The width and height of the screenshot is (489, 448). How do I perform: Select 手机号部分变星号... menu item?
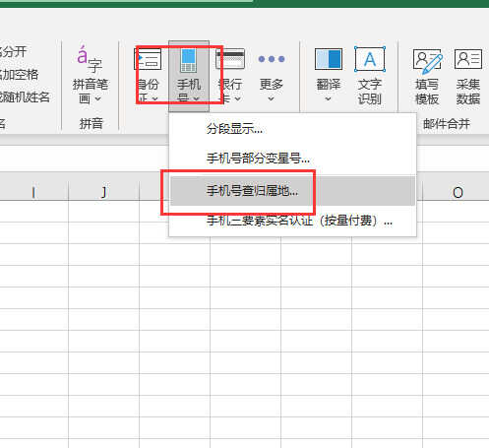click(292, 159)
